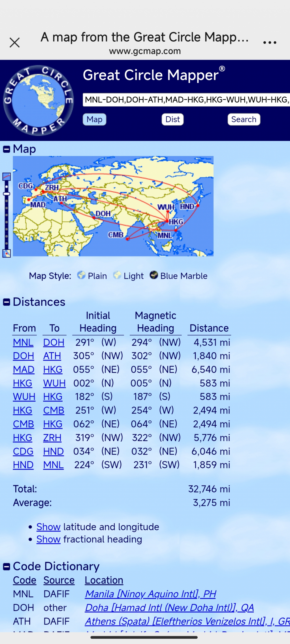The image size is (290, 644).
Task: Click the Dist button
Action: point(172,119)
